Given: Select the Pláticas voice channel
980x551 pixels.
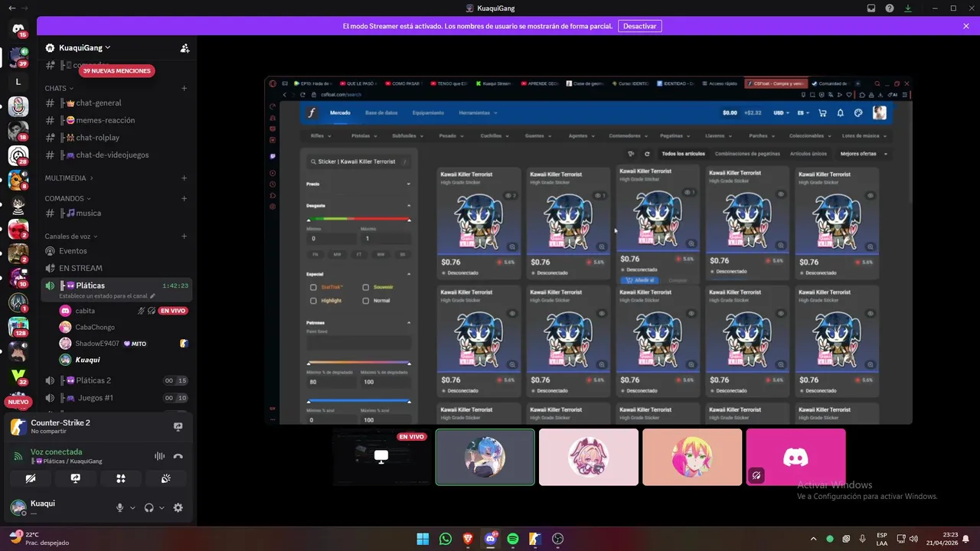Looking at the screenshot, I should coord(90,285).
